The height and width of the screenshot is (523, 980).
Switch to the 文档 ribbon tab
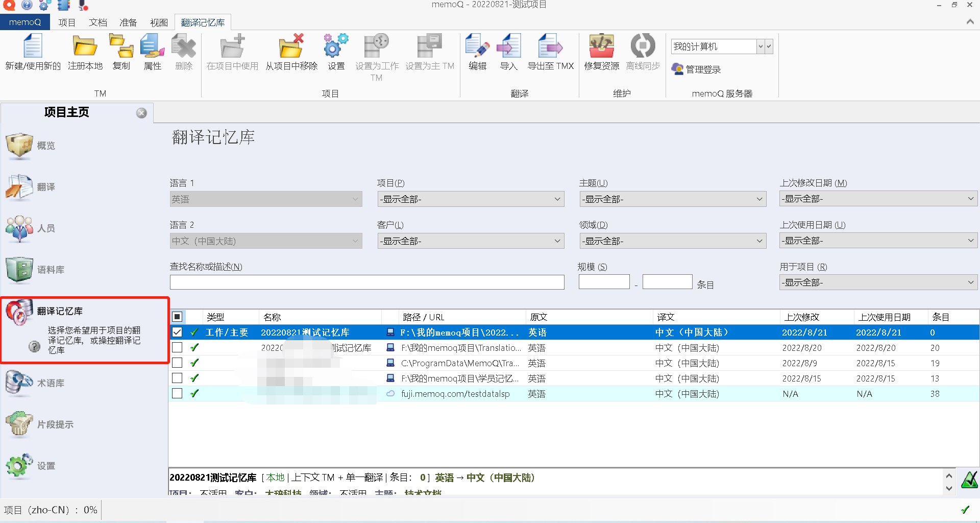[x=98, y=22]
